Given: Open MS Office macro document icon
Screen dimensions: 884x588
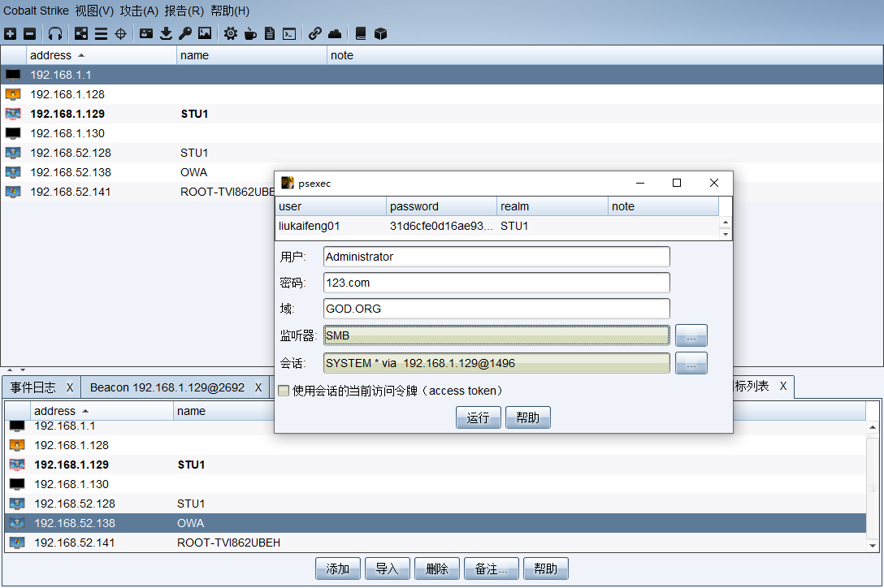Looking at the screenshot, I should click(x=270, y=34).
